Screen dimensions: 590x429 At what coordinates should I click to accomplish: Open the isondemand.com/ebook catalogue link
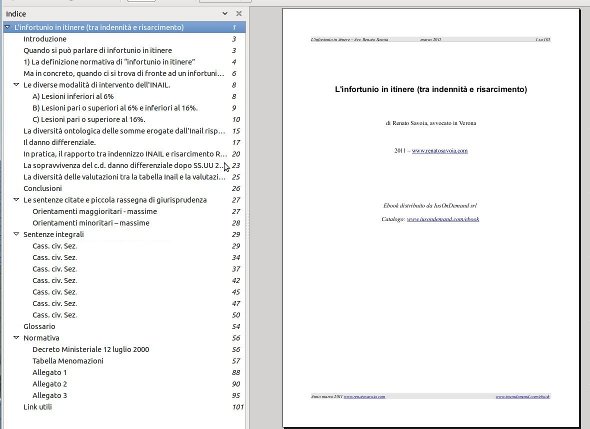tap(443, 219)
